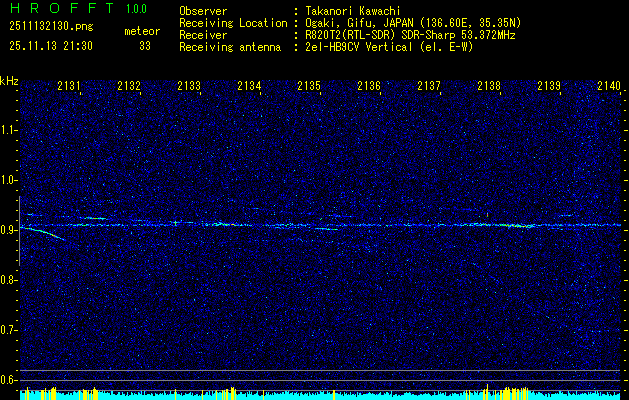This screenshot has height=400, width=629.
Task: Click the Receiving antenna label
Action: click(x=230, y=48)
